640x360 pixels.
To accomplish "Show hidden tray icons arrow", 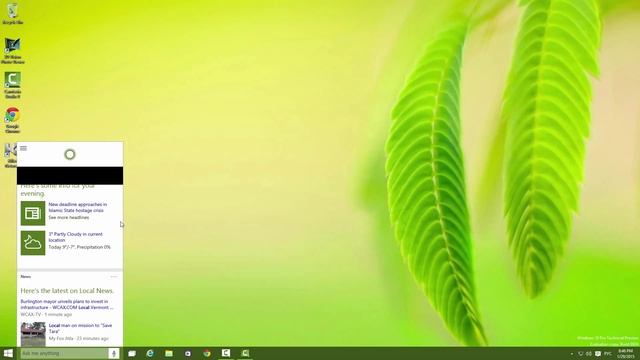I will click(x=571, y=354).
